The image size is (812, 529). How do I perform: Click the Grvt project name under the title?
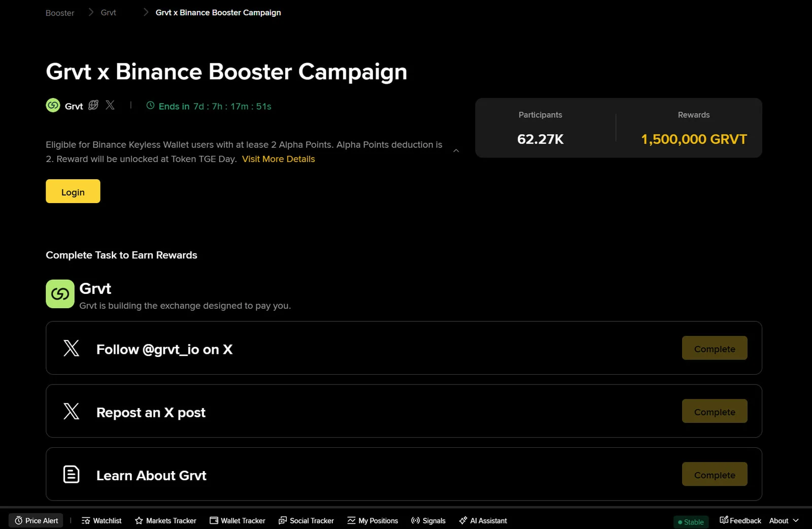tap(74, 106)
